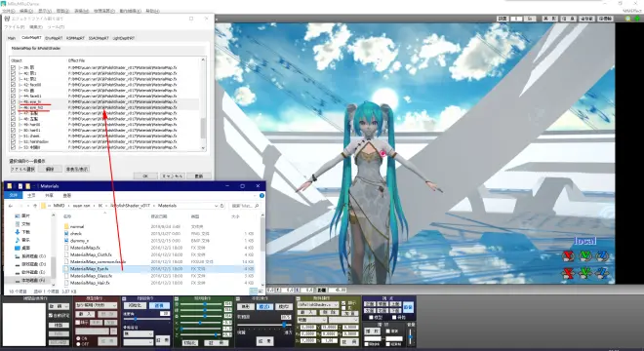
Task: Open the Main tab in the effect dialog
Action: (x=12, y=38)
